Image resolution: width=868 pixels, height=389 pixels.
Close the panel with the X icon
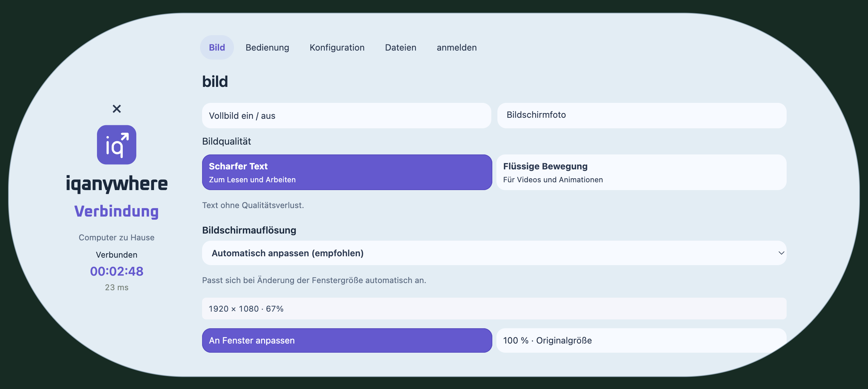click(117, 109)
